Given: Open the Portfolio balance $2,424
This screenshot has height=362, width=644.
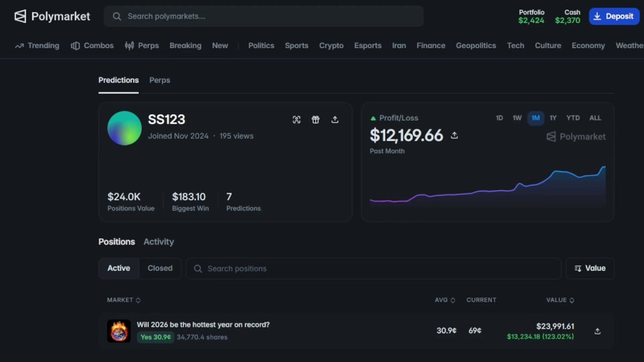Looking at the screenshot, I should point(531,17).
